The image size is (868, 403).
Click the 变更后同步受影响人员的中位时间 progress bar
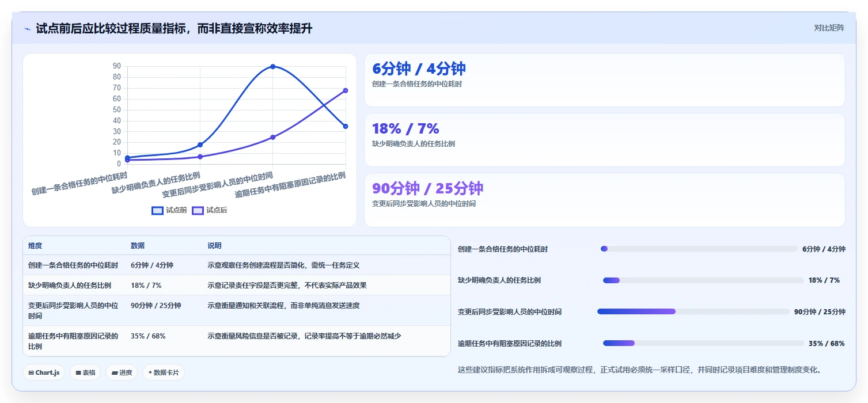(x=693, y=311)
